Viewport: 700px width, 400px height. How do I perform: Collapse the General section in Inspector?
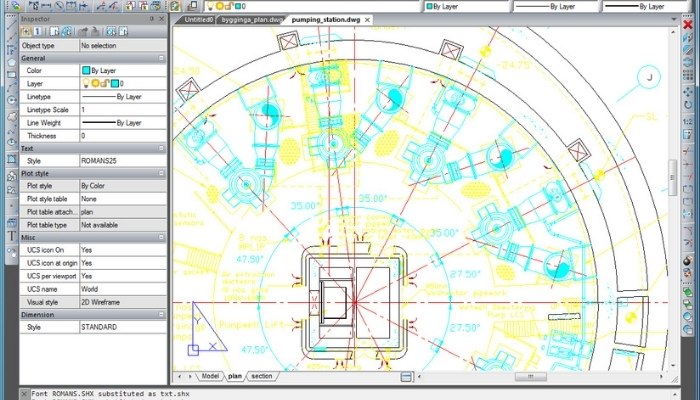click(x=161, y=58)
